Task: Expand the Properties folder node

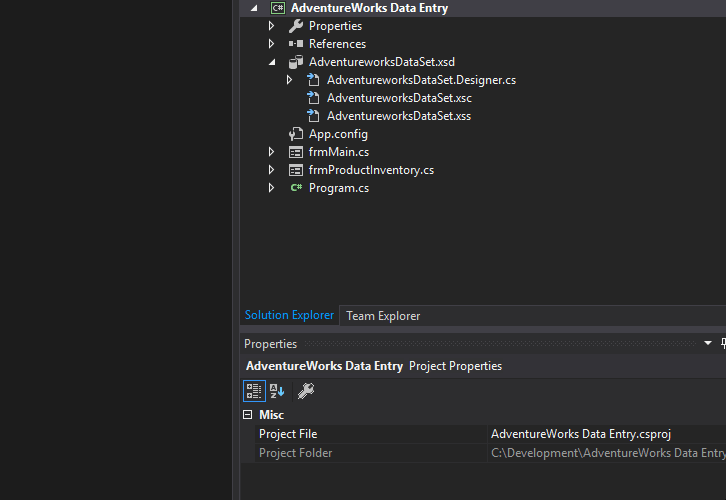Action: 271,26
